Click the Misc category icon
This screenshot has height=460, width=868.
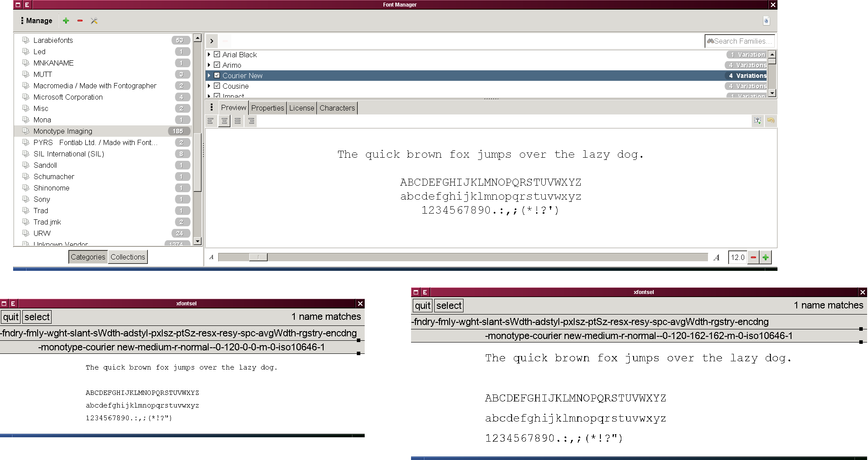tap(26, 108)
